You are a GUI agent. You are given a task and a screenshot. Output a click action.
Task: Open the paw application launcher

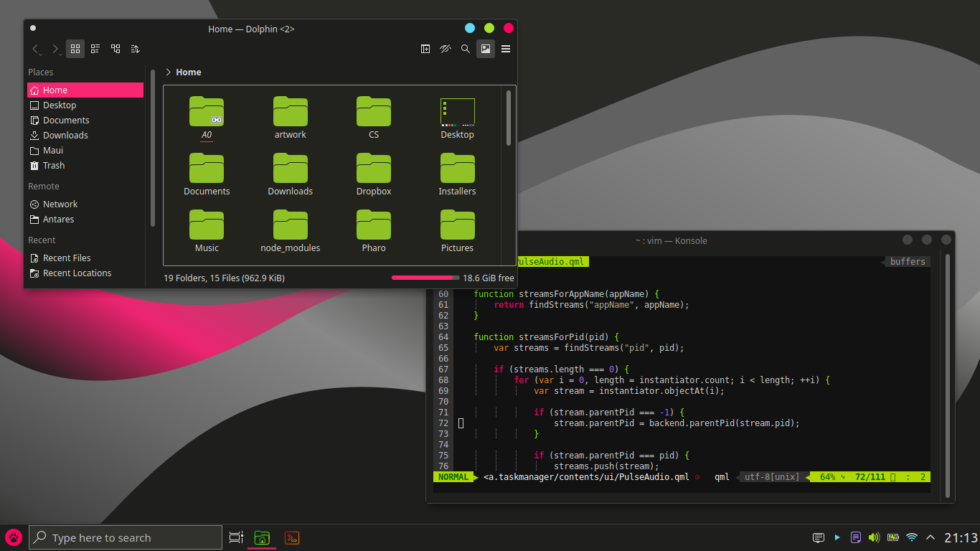[x=14, y=537]
